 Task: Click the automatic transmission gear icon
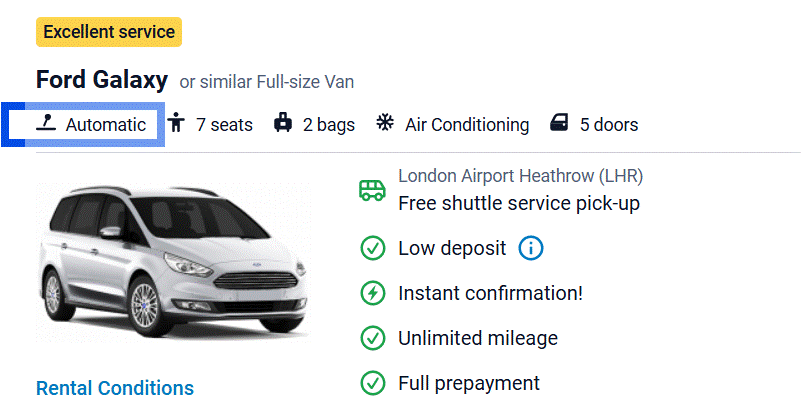click(x=46, y=124)
